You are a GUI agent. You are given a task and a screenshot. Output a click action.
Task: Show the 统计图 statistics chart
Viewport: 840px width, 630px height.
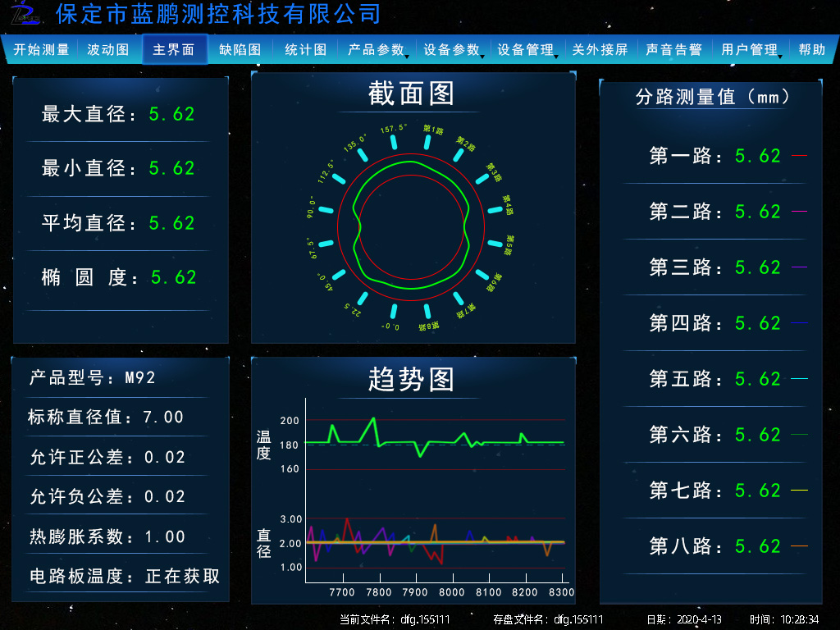[305, 50]
